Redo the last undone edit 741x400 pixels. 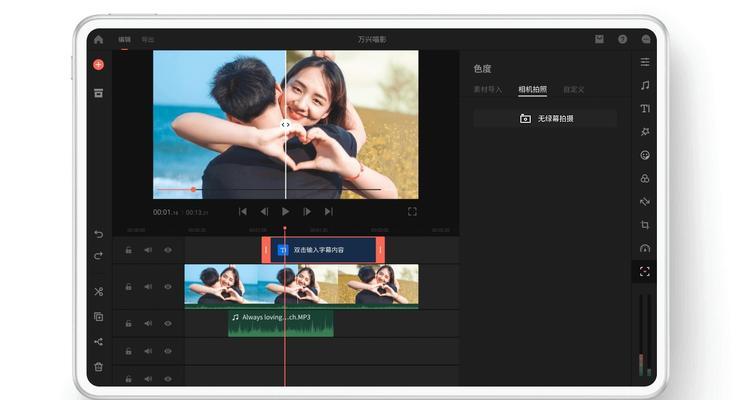98,256
